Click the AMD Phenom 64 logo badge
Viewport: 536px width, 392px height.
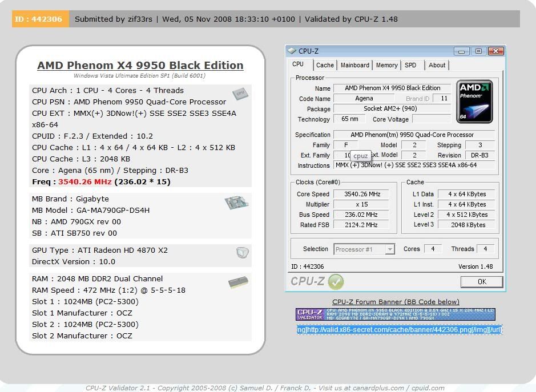pyautogui.click(x=474, y=102)
